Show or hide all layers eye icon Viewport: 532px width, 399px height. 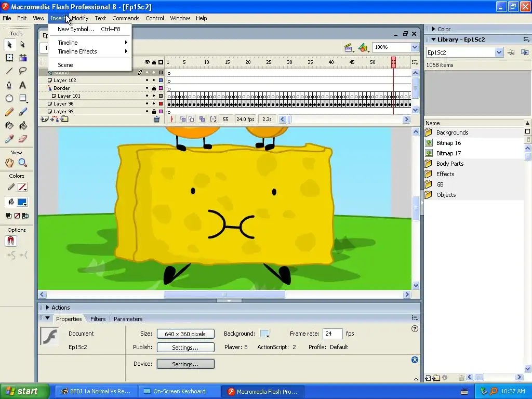coord(147,62)
